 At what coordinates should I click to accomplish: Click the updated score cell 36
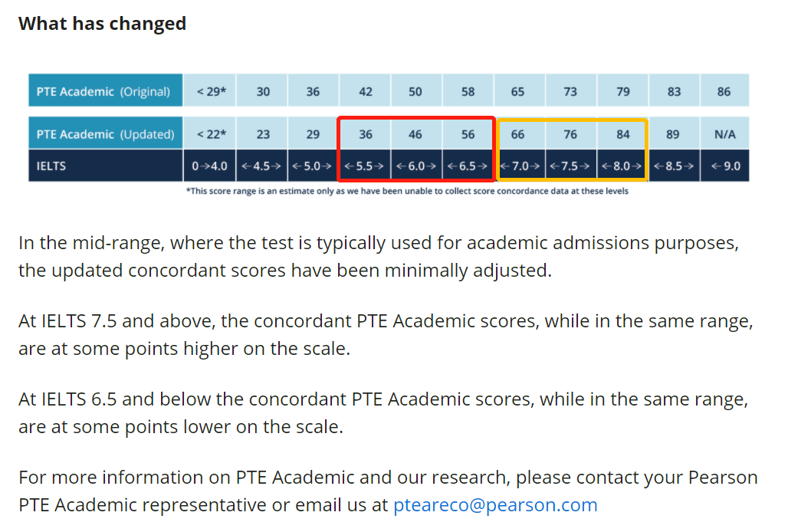coord(366,134)
